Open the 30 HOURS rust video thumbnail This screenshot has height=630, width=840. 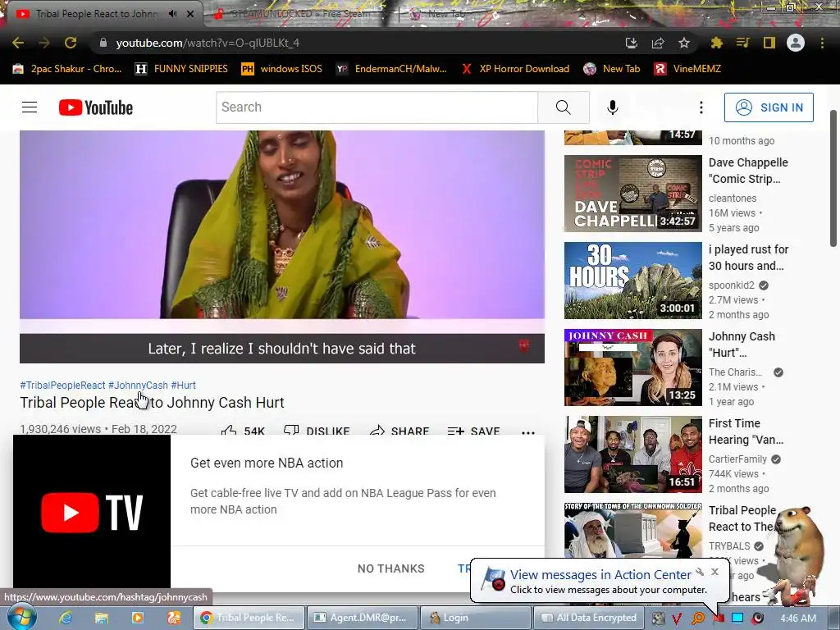pyautogui.click(x=632, y=281)
